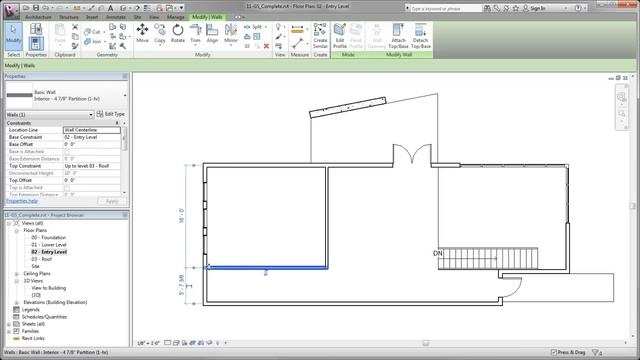Open the Architecture ribbon tab
The image size is (640, 360).
[38, 17]
